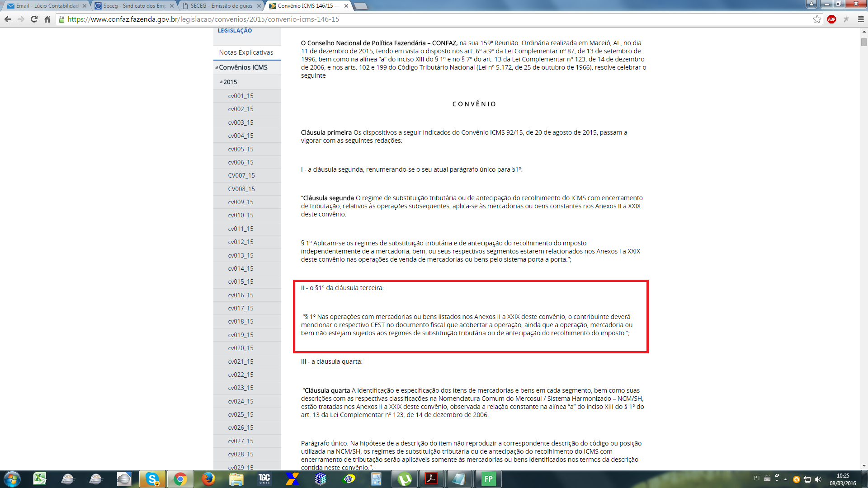Bookmark page with the star icon

tap(817, 19)
